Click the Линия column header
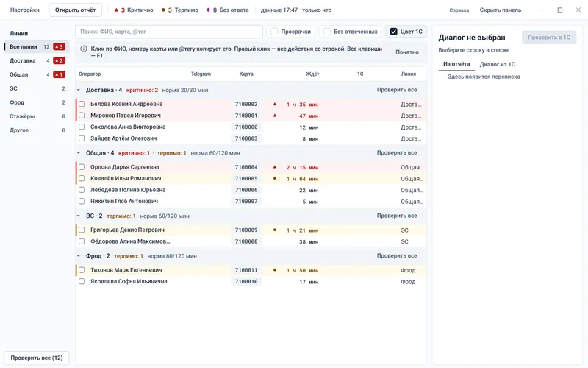 [409, 74]
